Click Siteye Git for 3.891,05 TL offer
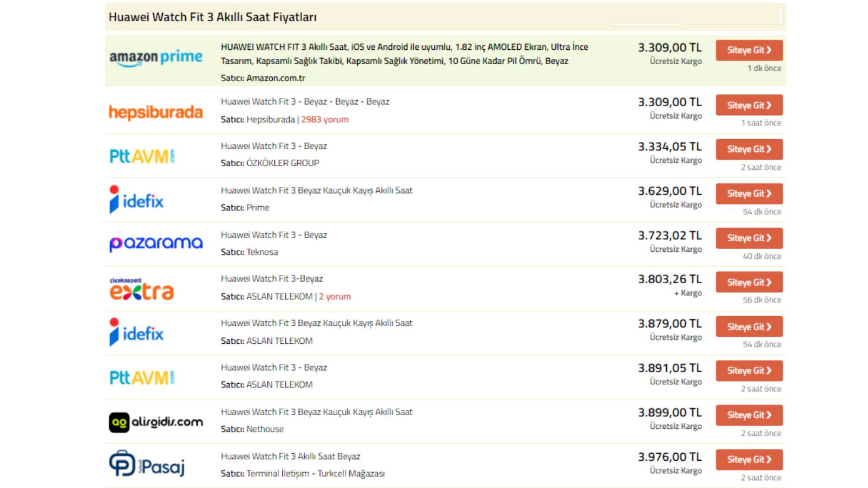The height and width of the screenshot is (488, 868). [749, 371]
